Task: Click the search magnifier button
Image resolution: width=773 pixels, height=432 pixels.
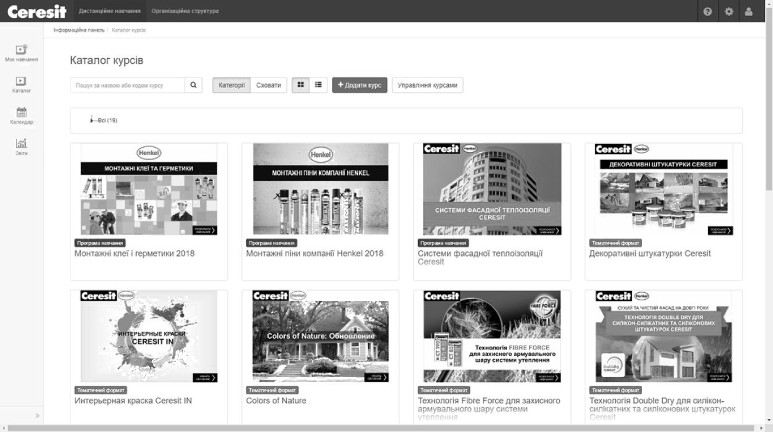Action: pos(193,85)
